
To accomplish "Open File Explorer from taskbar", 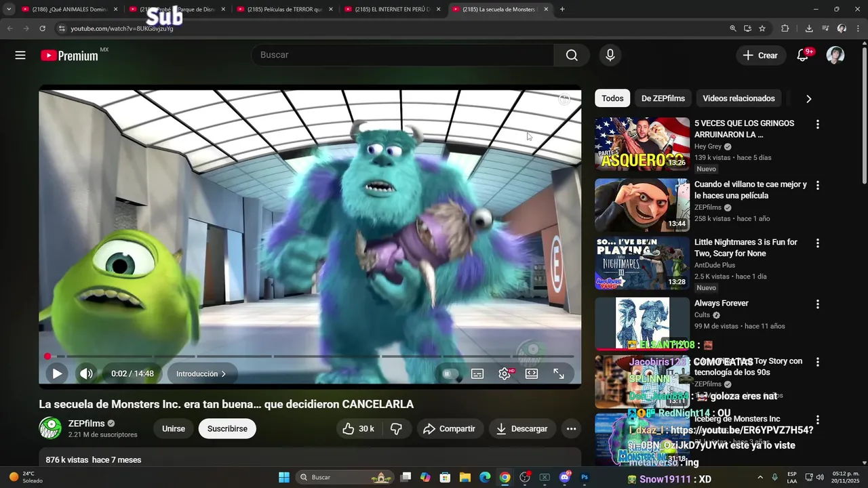I will 465,477.
